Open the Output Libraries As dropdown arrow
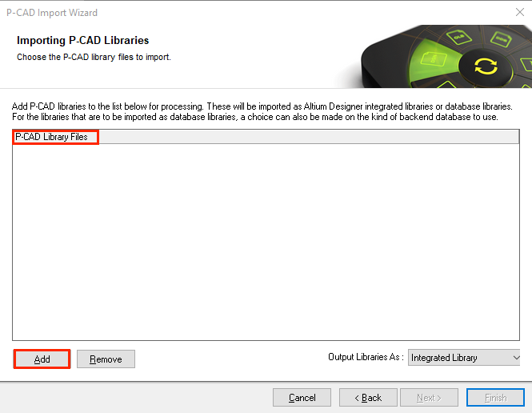This screenshot has height=413, width=532. pos(516,358)
